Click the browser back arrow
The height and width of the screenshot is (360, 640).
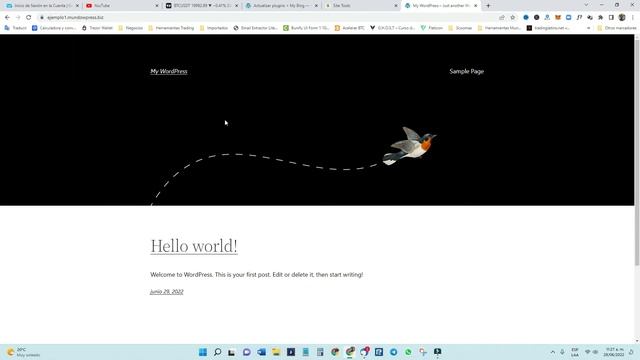(7, 18)
